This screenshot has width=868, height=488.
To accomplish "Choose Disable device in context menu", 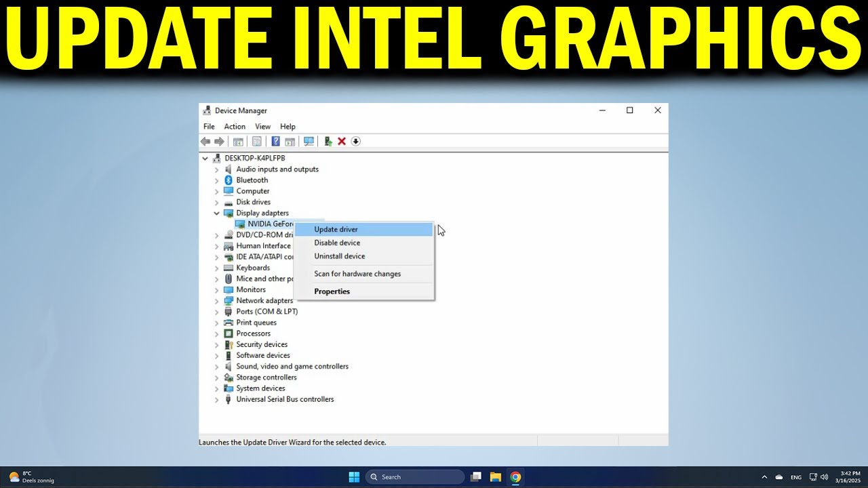I will 364,243.
